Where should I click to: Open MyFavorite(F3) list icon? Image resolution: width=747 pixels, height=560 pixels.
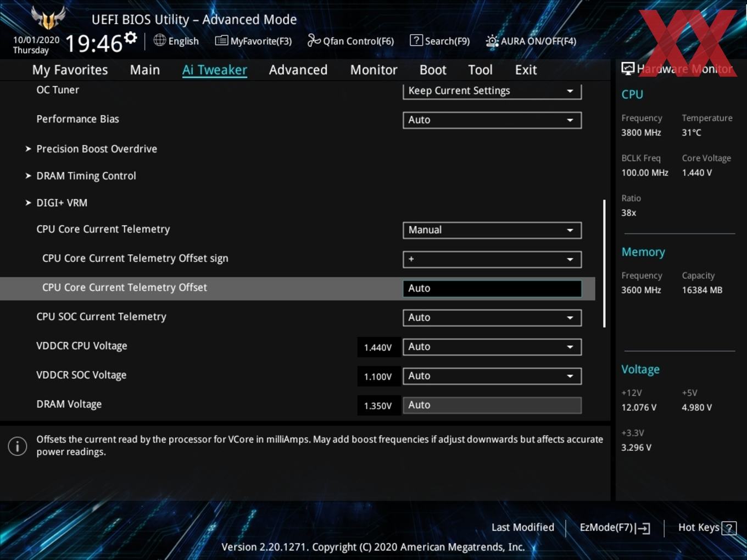(x=221, y=41)
